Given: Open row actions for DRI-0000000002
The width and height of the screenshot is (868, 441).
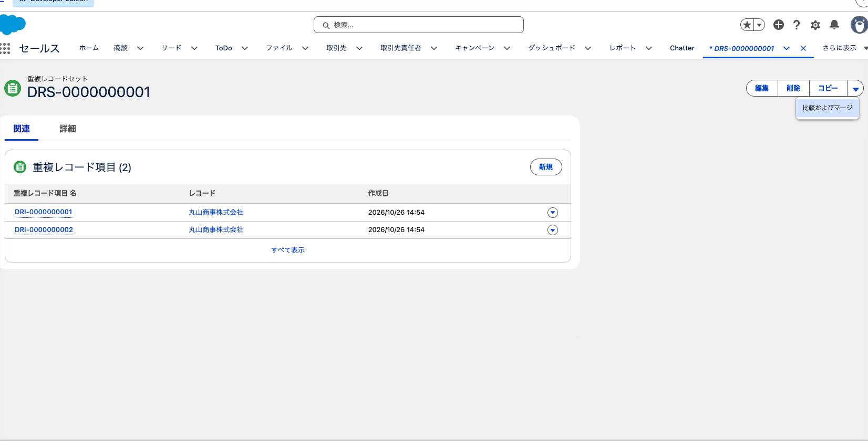Looking at the screenshot, I should (x=553, y=230).
